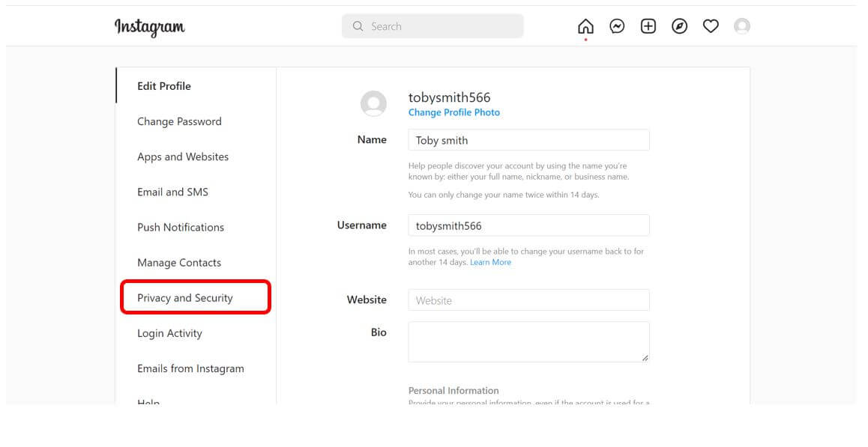Select Edit Profile in sidebar

(164, 86)
